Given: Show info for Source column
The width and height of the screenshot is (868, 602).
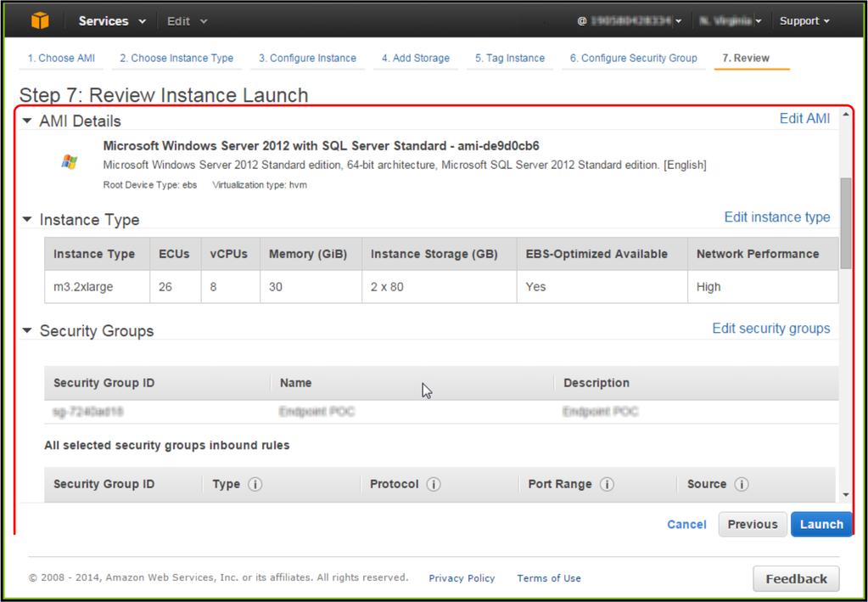Looking at the screenshot, I should [x=742, y=484].
